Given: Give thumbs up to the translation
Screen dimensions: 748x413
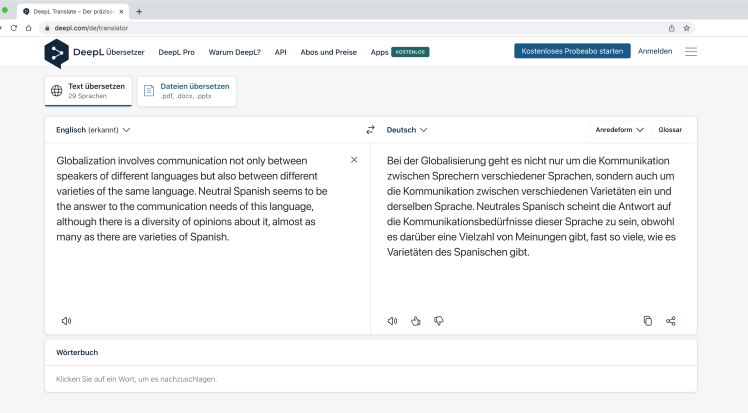Looking at the screenshot, I should [x=415, y=321].
